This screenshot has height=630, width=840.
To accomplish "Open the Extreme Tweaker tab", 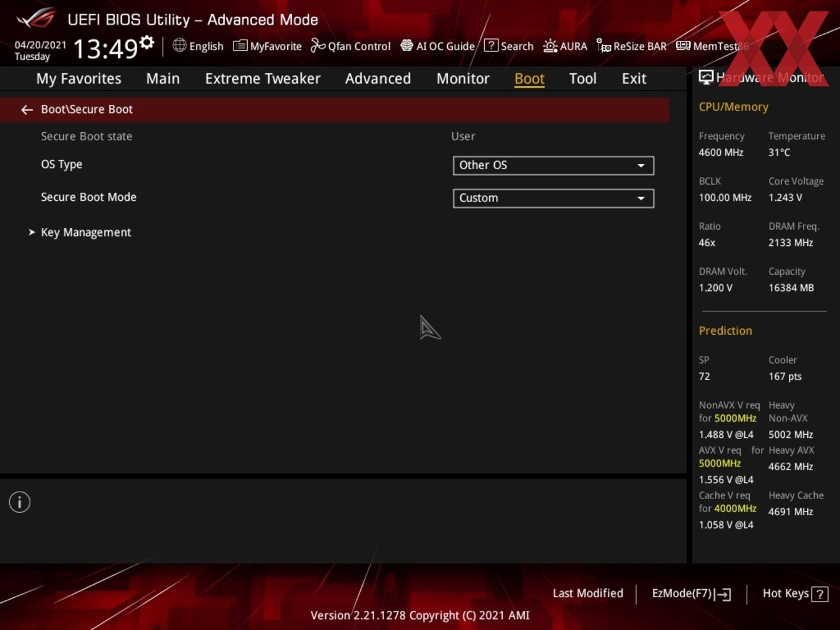I will tap(262, 78).
